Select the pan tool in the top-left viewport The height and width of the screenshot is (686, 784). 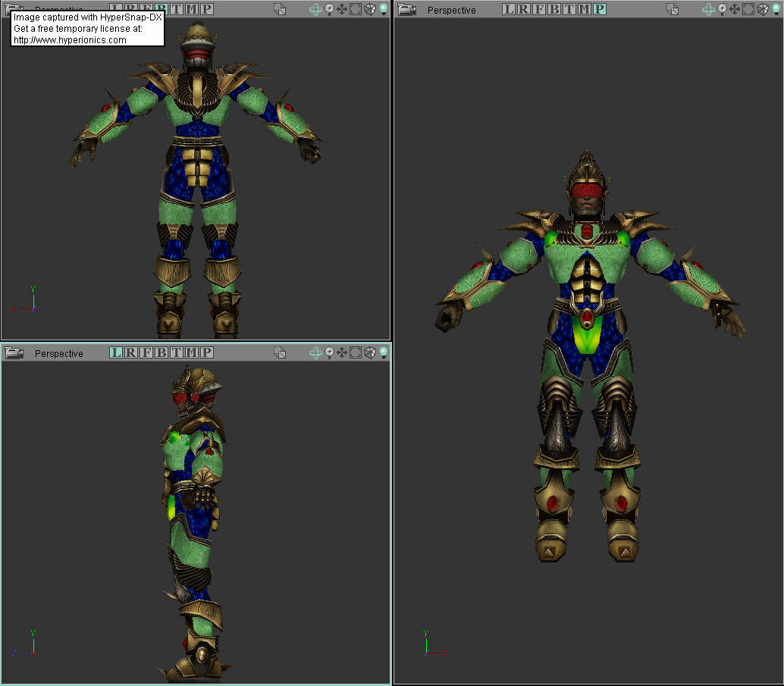pos(341,10)
